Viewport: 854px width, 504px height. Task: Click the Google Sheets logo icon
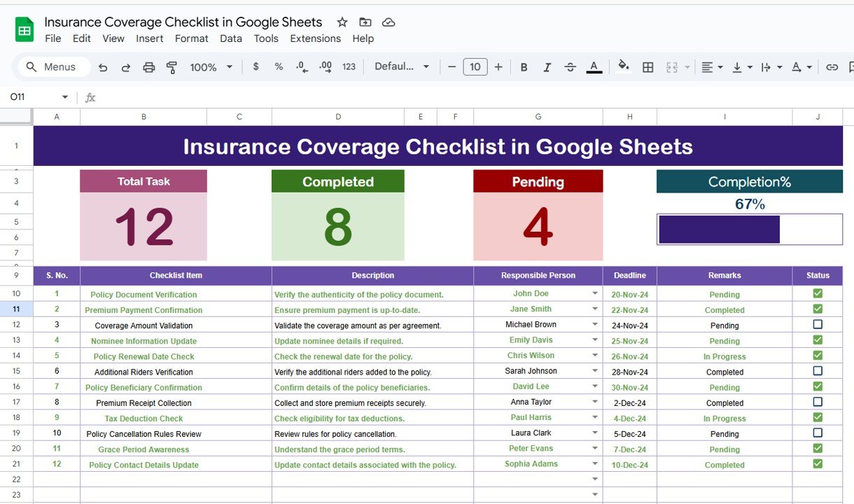click(x=24, y=29)
